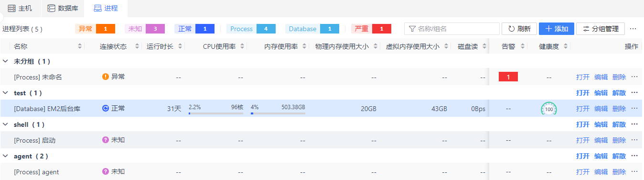Collapse the 未分组 group
The width and height of the screenshot is (644, 180).
coord(5,61)
